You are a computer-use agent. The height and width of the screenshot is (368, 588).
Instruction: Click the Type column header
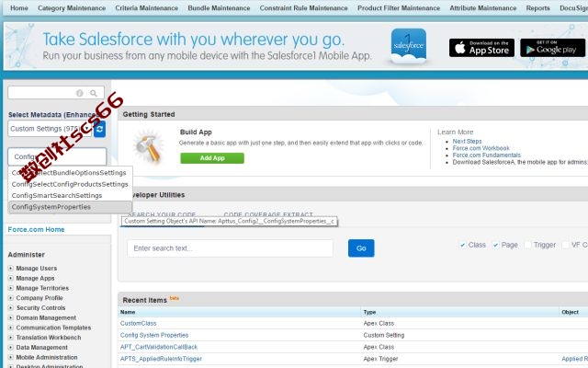(x=369, y=312)
